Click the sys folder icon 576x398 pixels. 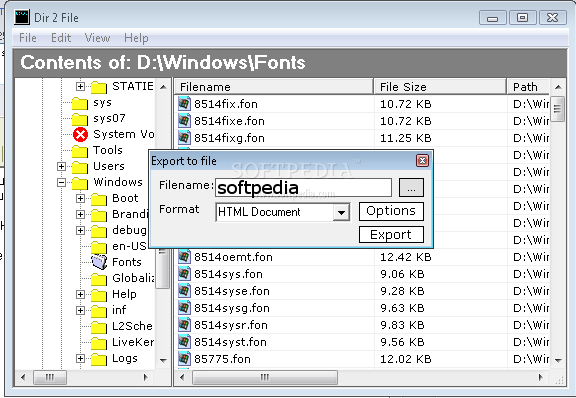pos(80,104)
